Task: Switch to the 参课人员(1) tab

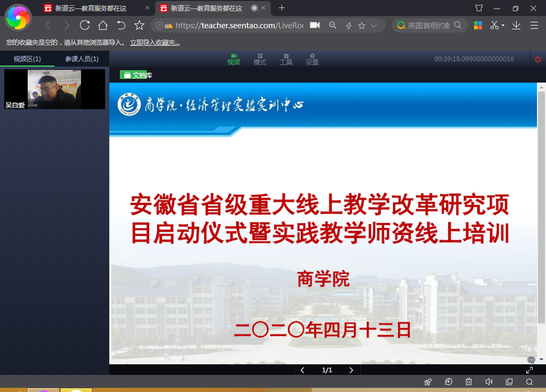Action: pyautogui.click(x=82, y=59)
